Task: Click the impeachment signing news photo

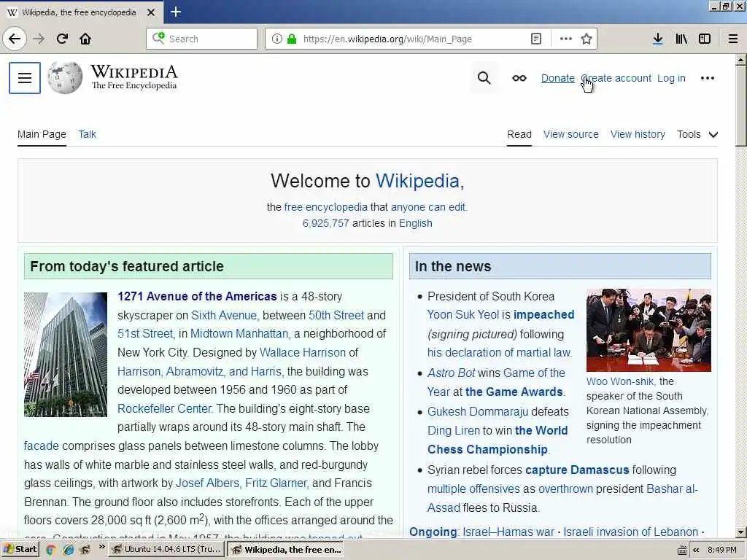Action: pyautogui.click(x=649, y=330)
